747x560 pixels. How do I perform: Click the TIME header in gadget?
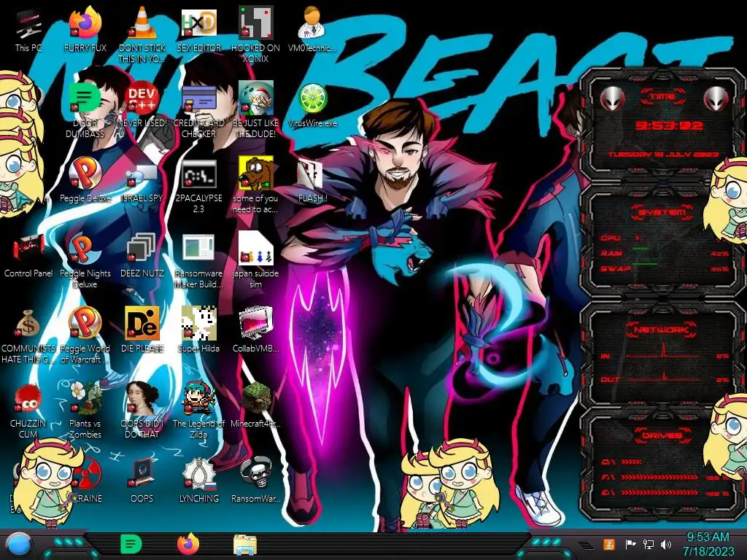(x=662, y=97)
